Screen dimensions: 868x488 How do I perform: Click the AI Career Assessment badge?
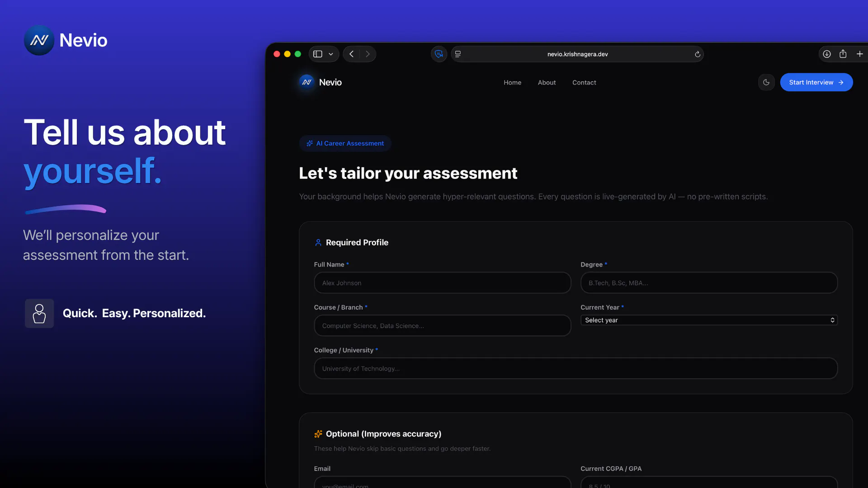345,143
